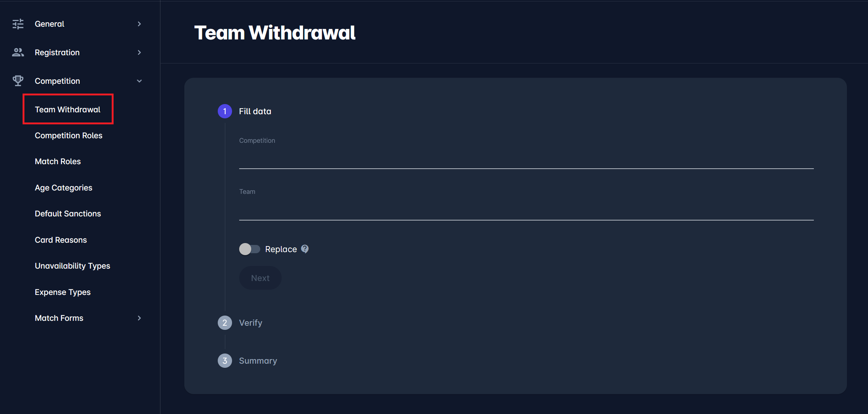
Task: Click the Registration people icon
Action: pyautogui.click(x=18, y=53)
